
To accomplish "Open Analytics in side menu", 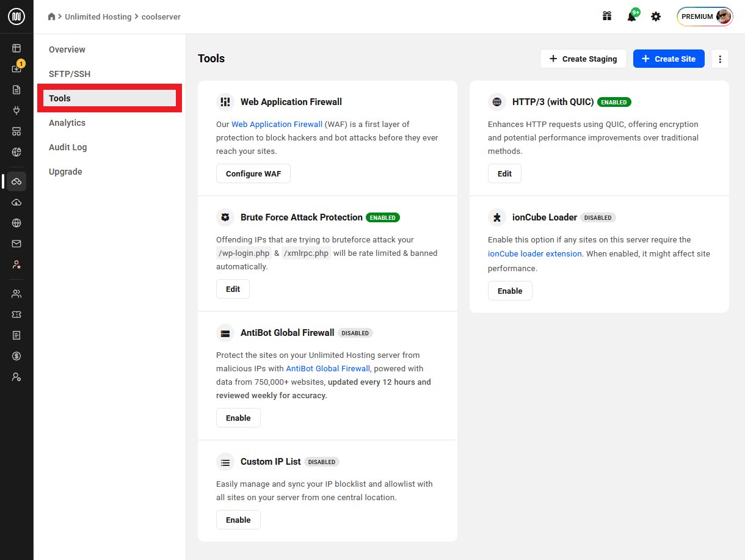I will pos(67,123).
